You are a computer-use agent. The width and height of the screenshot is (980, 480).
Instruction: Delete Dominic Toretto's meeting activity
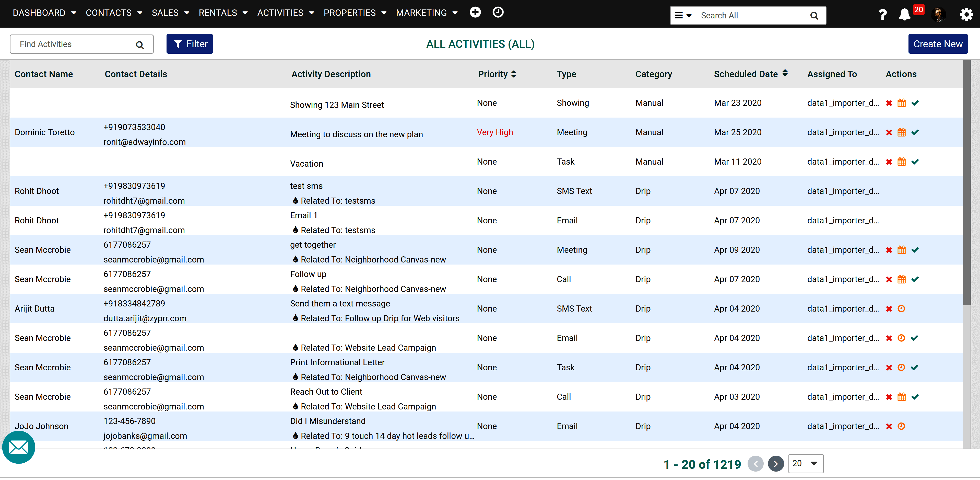tap(889, 132)
